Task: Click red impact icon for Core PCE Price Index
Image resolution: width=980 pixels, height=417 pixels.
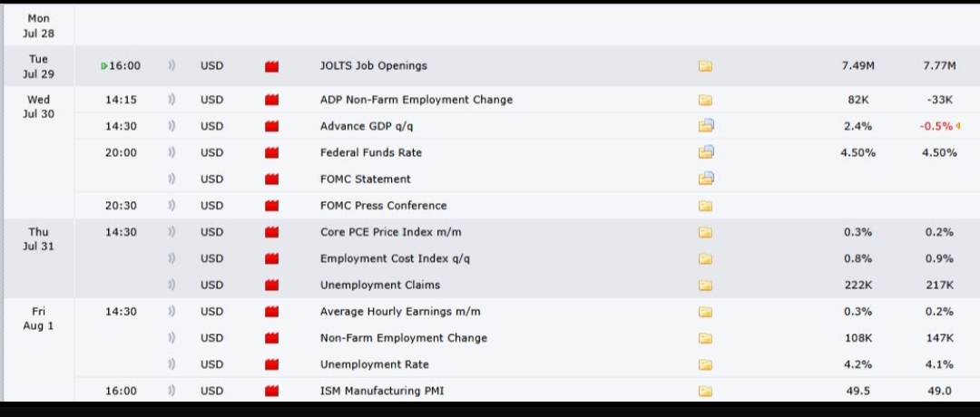Action: 271,233
